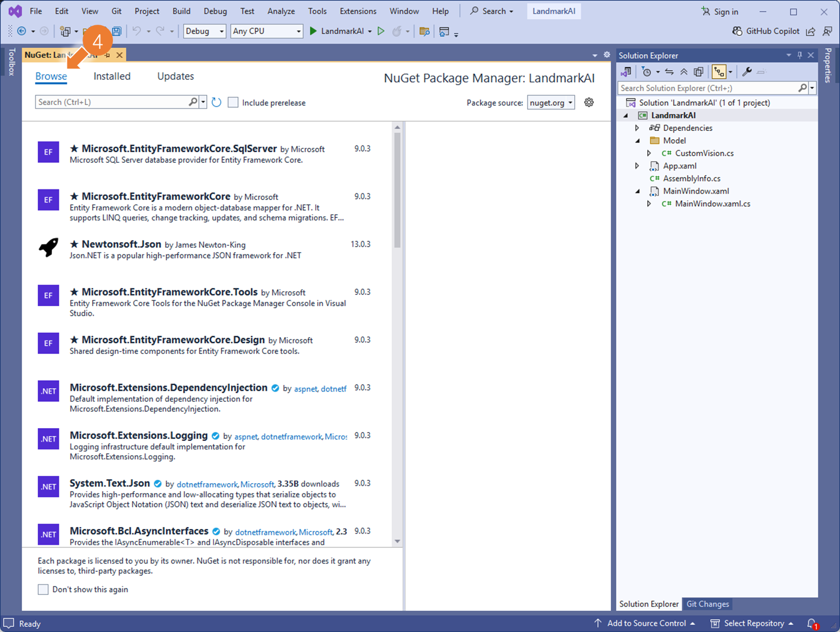
Task: Expand the MainWindow.xaml.cs node
Action: (x=649, y=204)
